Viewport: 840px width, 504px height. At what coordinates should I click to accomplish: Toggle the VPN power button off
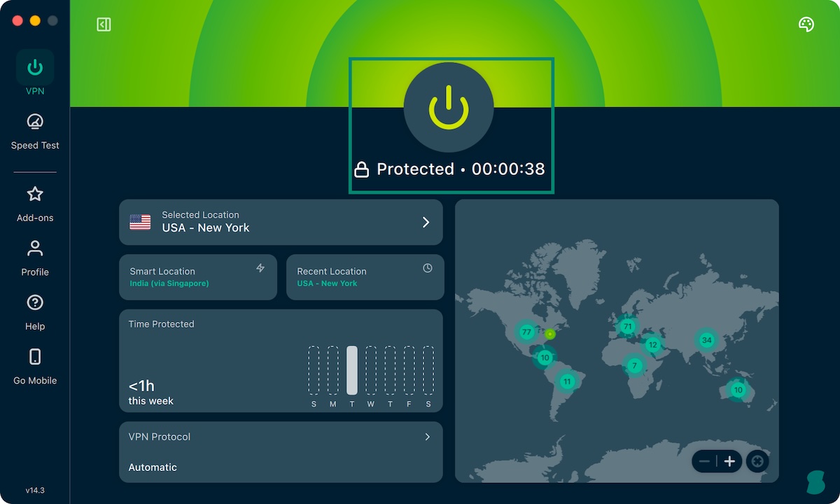449,108
